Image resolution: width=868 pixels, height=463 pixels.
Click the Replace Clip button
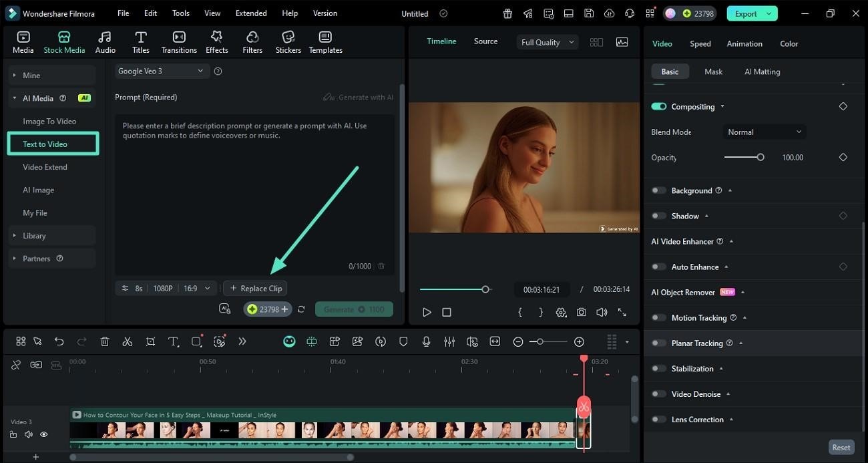(255, 289)
